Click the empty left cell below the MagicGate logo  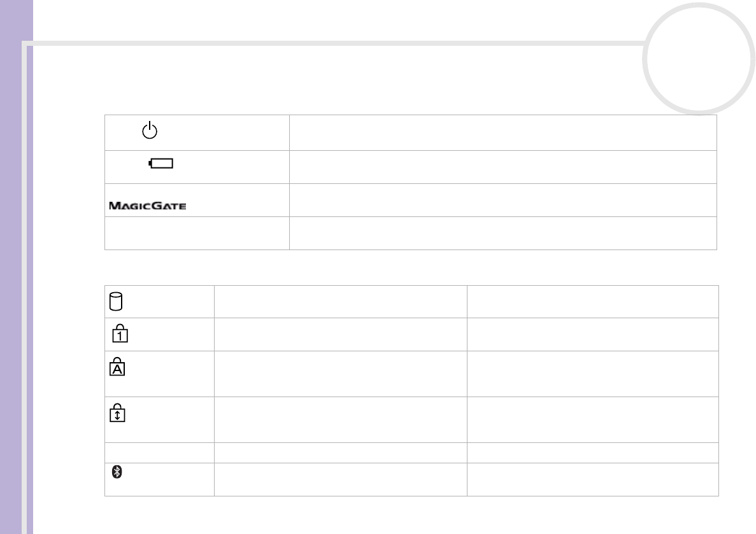197,233
